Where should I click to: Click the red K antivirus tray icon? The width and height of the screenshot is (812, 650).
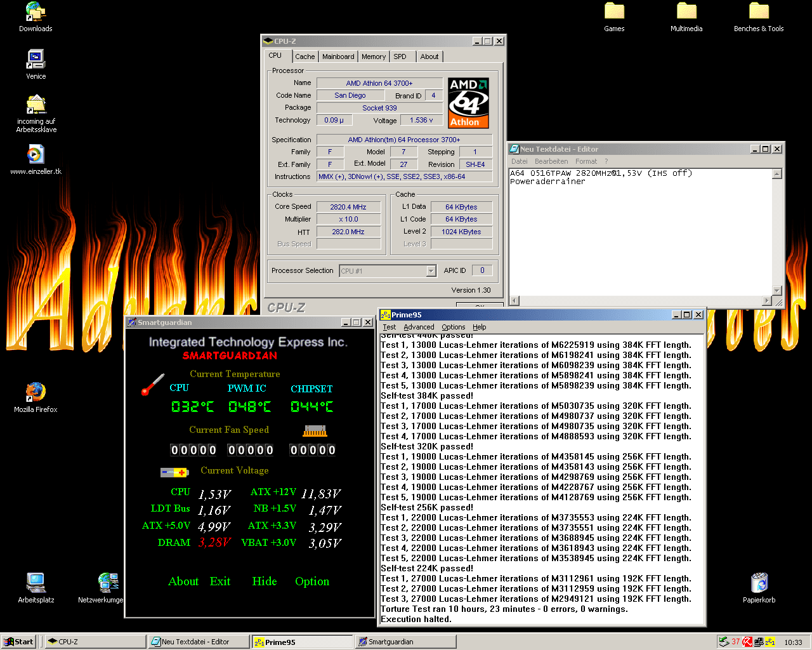747,642
